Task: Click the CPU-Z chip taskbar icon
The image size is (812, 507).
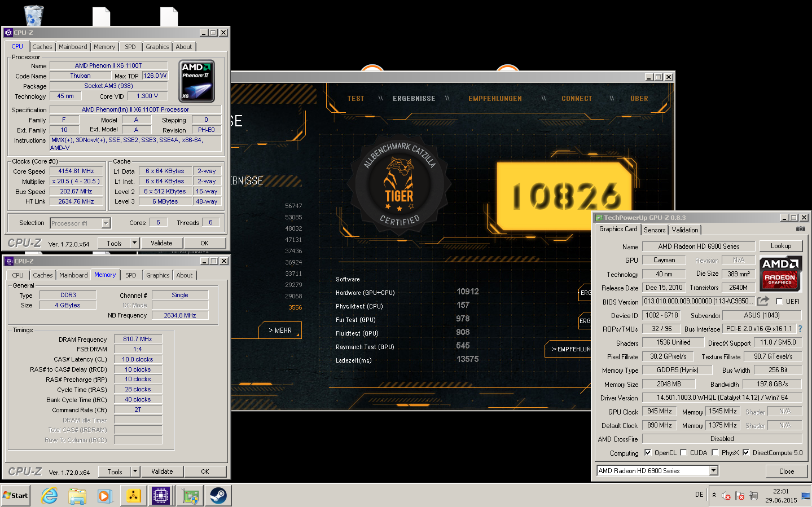Action: 161,496
